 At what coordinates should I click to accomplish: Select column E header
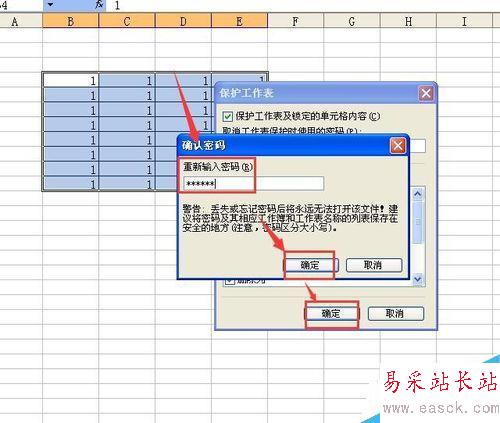point(239,22)
